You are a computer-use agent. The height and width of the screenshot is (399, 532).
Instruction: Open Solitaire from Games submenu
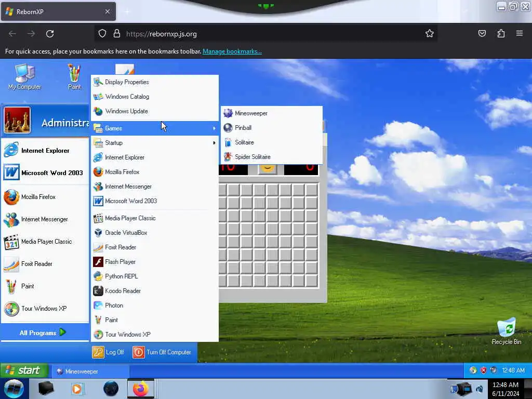point(271,142)
